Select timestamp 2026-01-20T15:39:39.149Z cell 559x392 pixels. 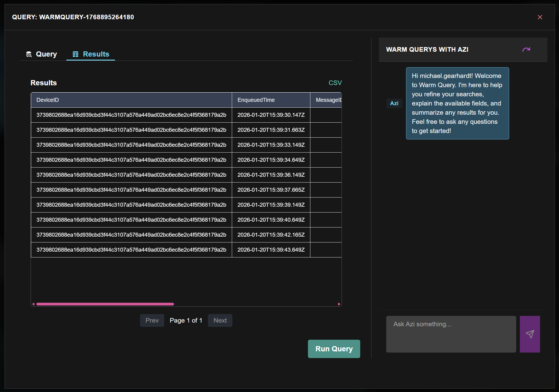[x=271, y=205]
